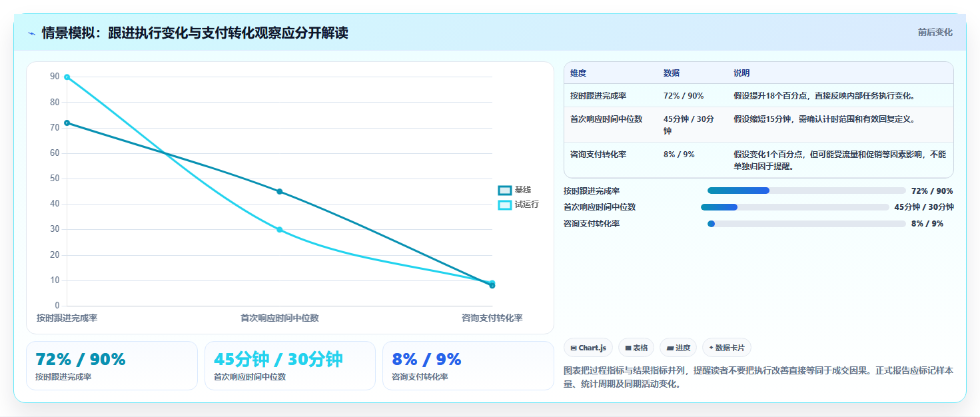Toggle the 基线 legend item
Viewport: 980px width, 417px height.
tap(515, 191)
